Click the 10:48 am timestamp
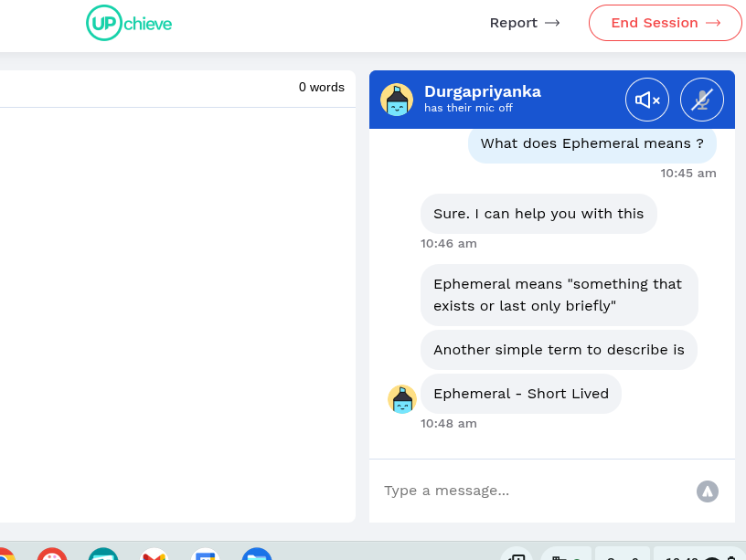Image resolution: width=746 pixels, height=560 pixels. pyautogui.click(x=449, y=423)
